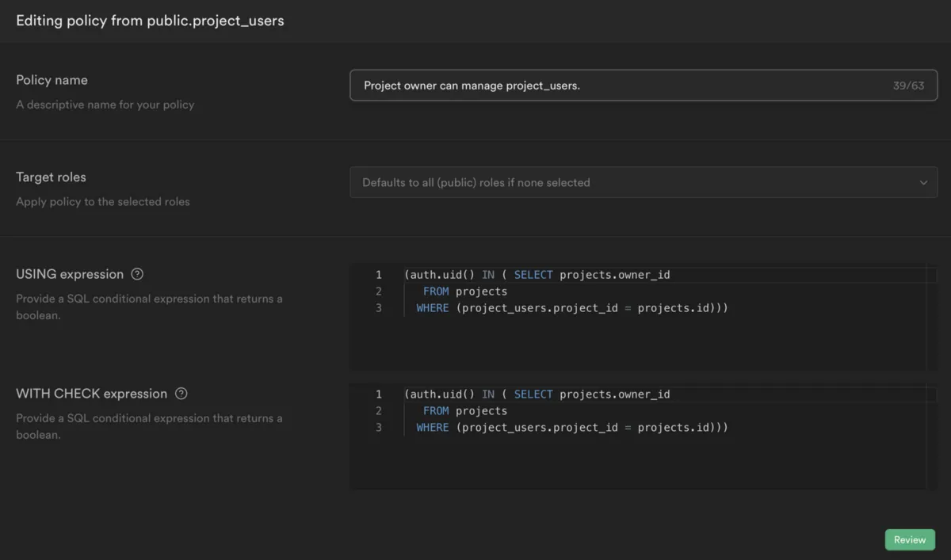Viewport: 951px width, 560px height.
Task: Open the Target roles dropdown
Action: (644, 182)
